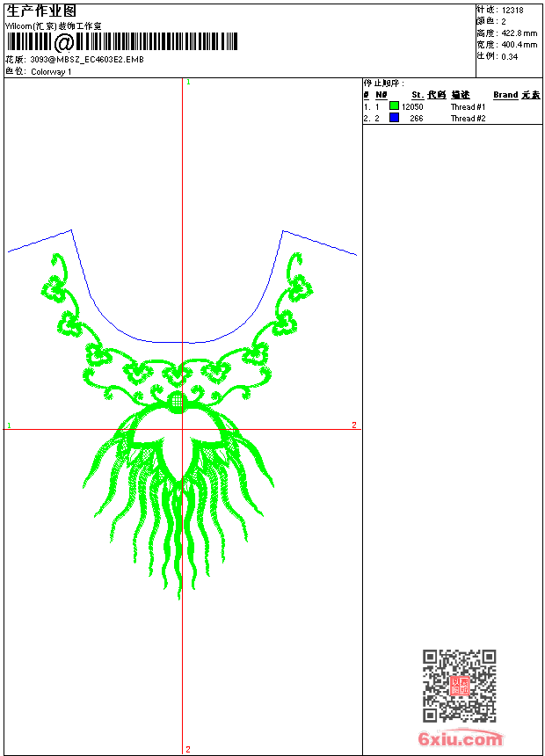Click the blue swatch for Thread #2
Viewport: 545px width, 756px height.
coord(394,118)
